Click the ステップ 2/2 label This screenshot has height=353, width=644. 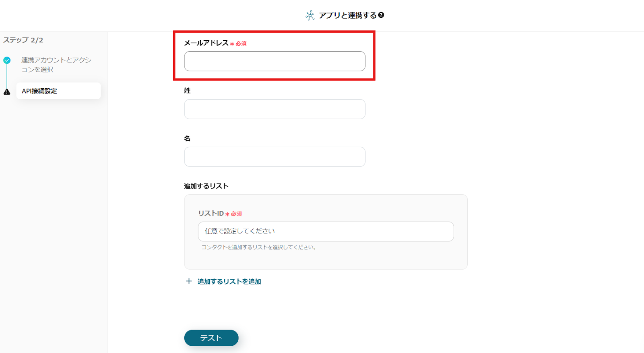click(23, 40)
